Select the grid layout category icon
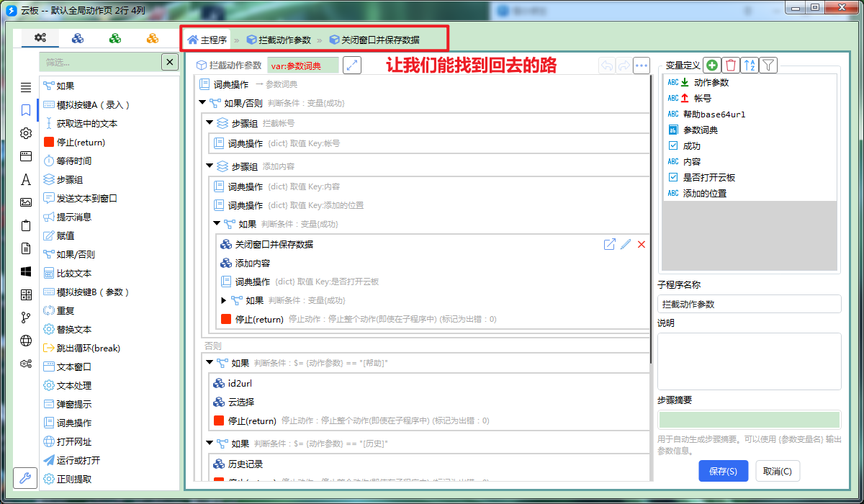 coord(26,294)
